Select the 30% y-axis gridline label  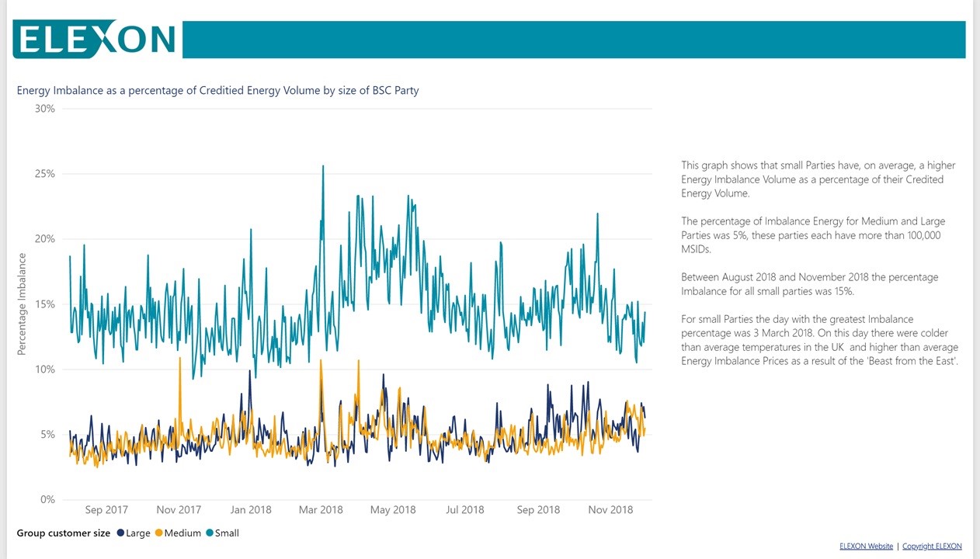tap(43, 109)
